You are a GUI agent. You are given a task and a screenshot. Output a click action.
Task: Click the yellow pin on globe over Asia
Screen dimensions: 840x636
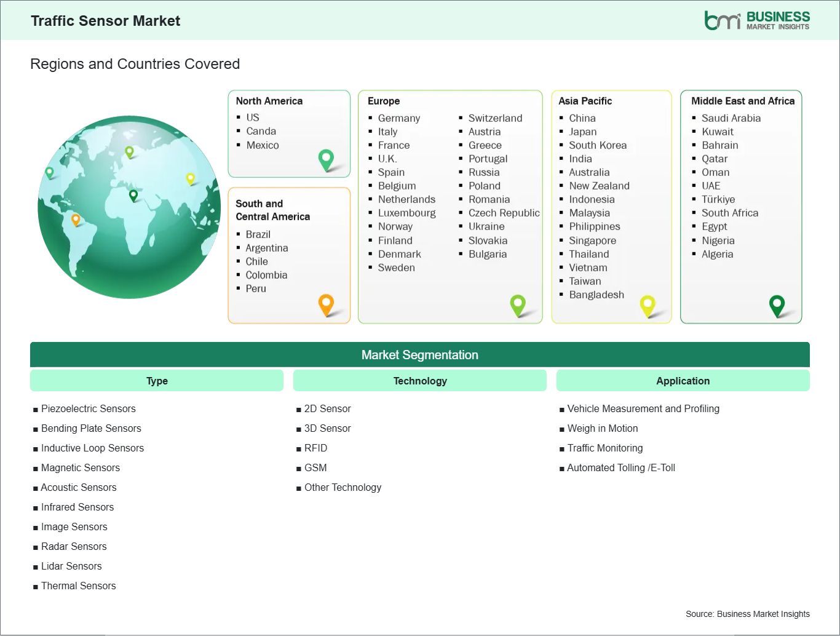(x=190, y=179)
